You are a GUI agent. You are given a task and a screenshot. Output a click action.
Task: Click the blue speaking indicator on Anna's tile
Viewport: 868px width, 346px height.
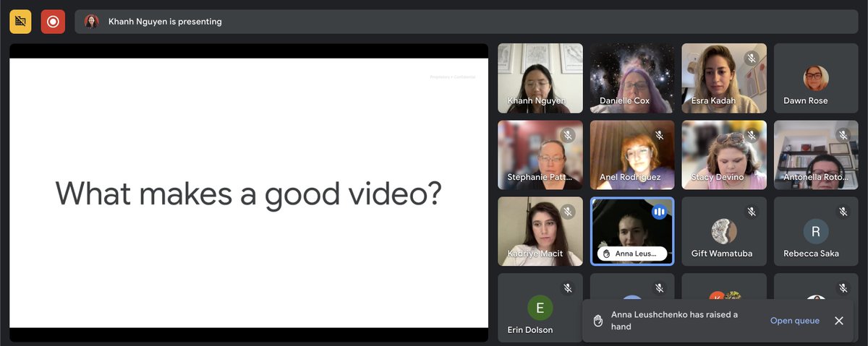[659, 212]
